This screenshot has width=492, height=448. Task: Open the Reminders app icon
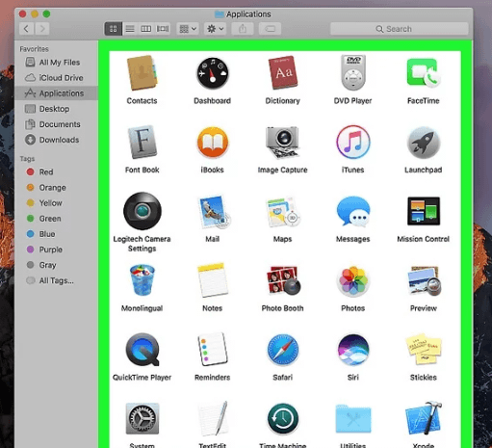pos(213,350)
